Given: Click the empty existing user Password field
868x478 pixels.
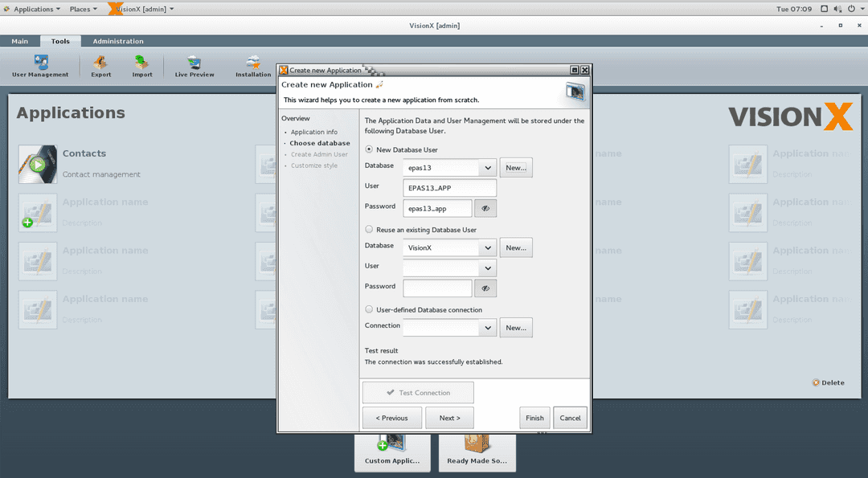Looking at the screenshot, I should pyautogui.click(x=437, y=288).
